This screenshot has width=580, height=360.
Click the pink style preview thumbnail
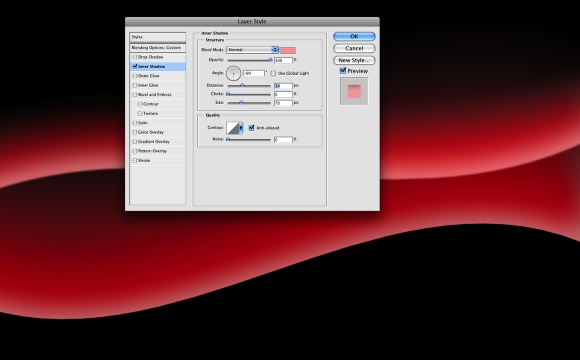[354, 91]
